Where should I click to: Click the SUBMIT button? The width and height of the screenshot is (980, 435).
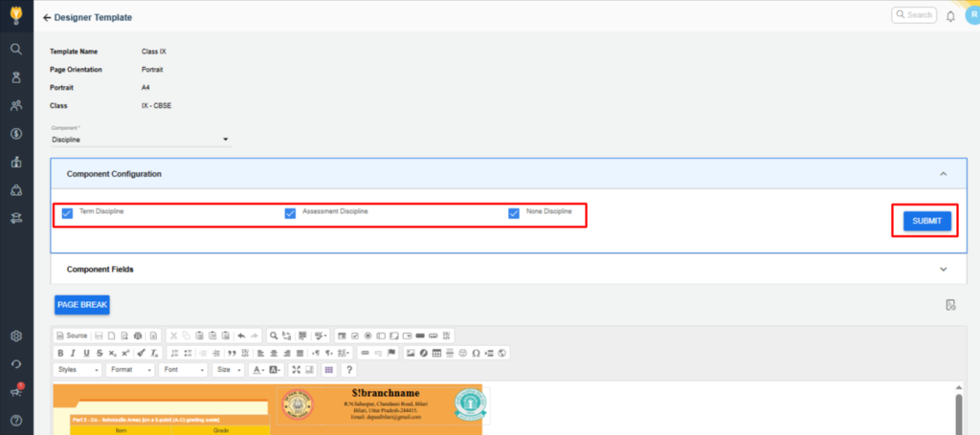click(x=926, y=221)
